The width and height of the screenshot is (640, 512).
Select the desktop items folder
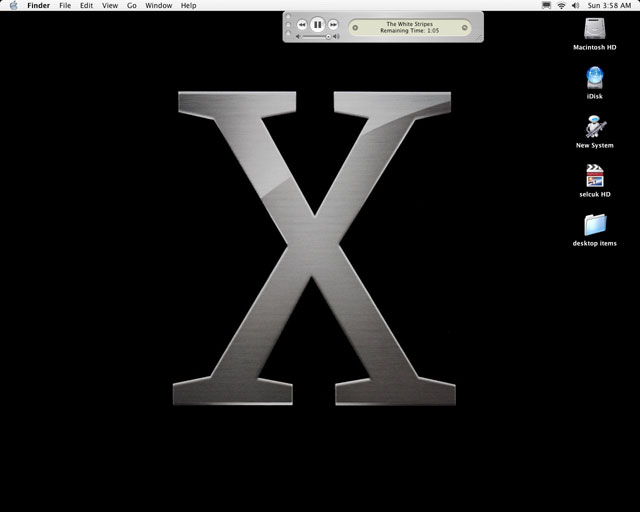coord(595,225)
